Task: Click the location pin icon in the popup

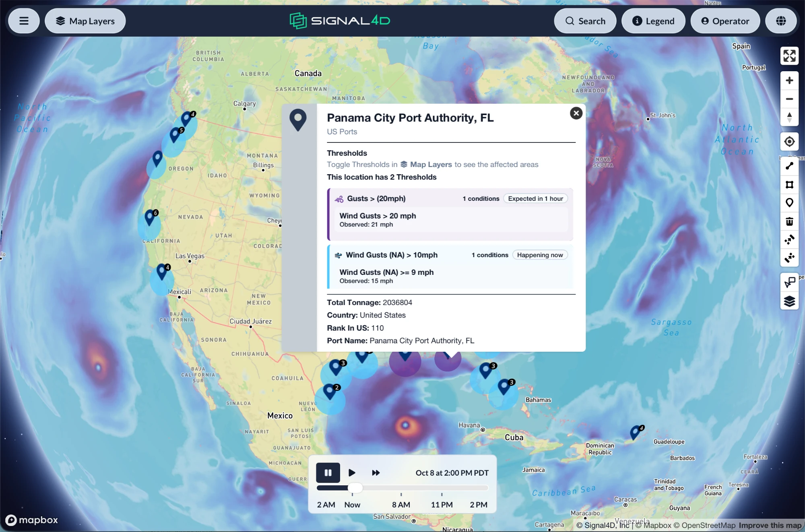Action: pyautogui.click(x=298, y=120)
